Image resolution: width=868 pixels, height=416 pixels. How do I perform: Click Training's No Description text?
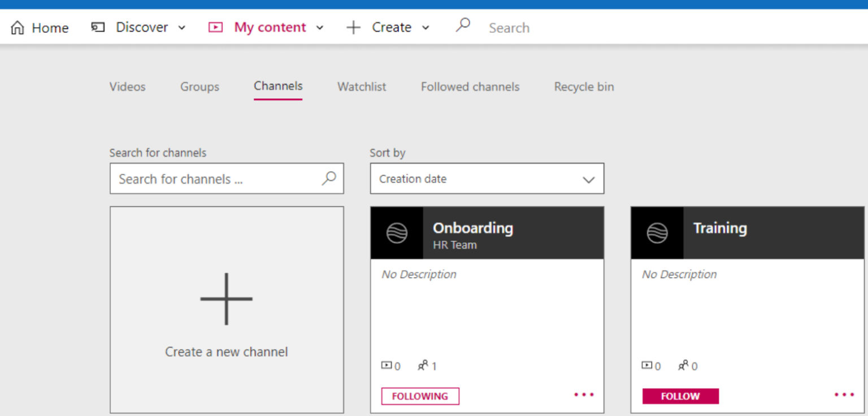click(679, 274)
